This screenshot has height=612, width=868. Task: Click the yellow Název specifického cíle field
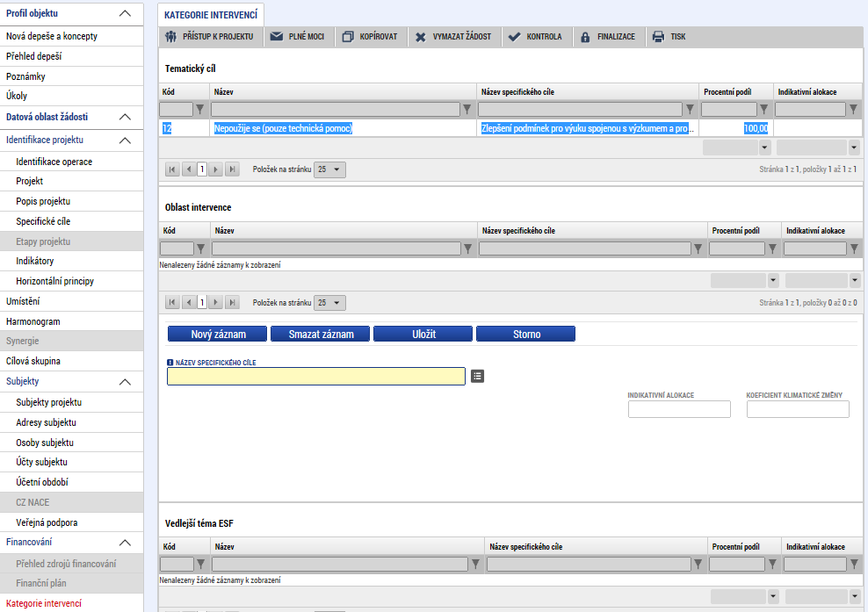pos(316,377)
